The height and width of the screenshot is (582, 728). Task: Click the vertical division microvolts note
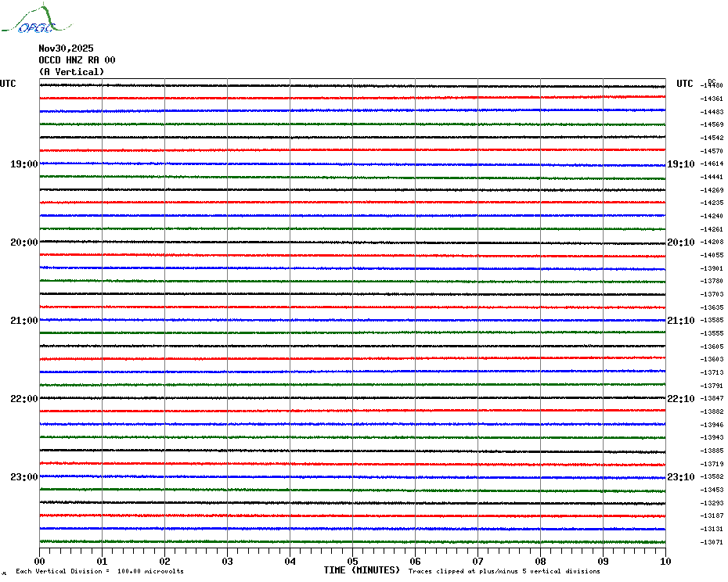99,571
